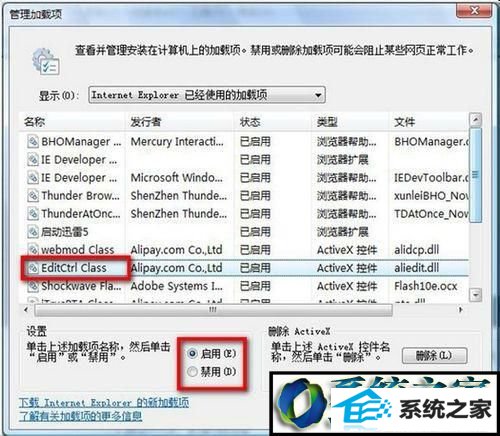
Task: Close the 管理加载项 dialog
Action: (x=474, y=10)
